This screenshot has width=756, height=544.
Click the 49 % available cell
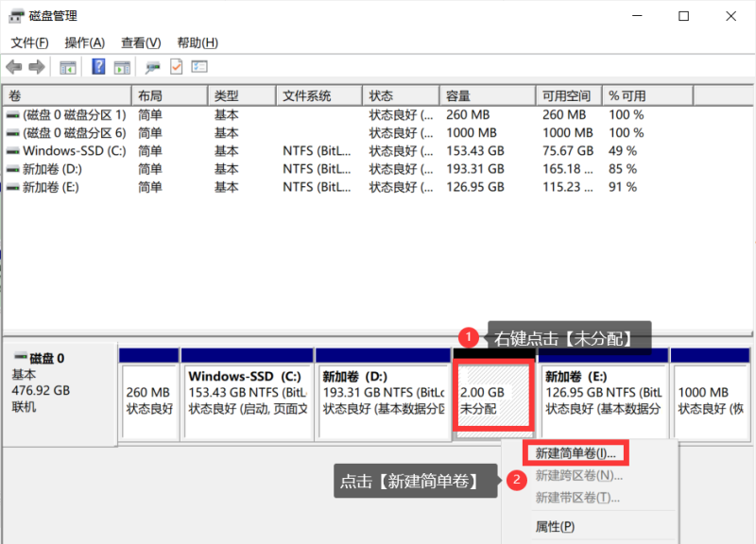623,151
